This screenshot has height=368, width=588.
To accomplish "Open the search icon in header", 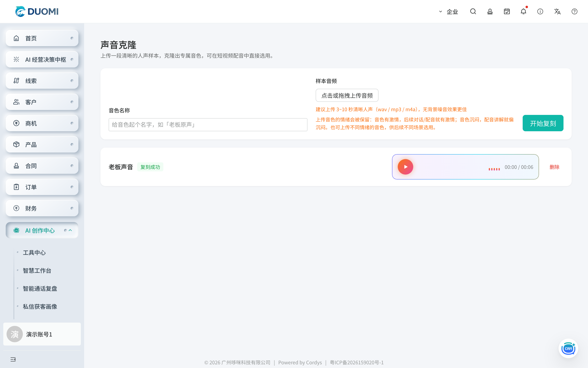I will click(473, 11).
